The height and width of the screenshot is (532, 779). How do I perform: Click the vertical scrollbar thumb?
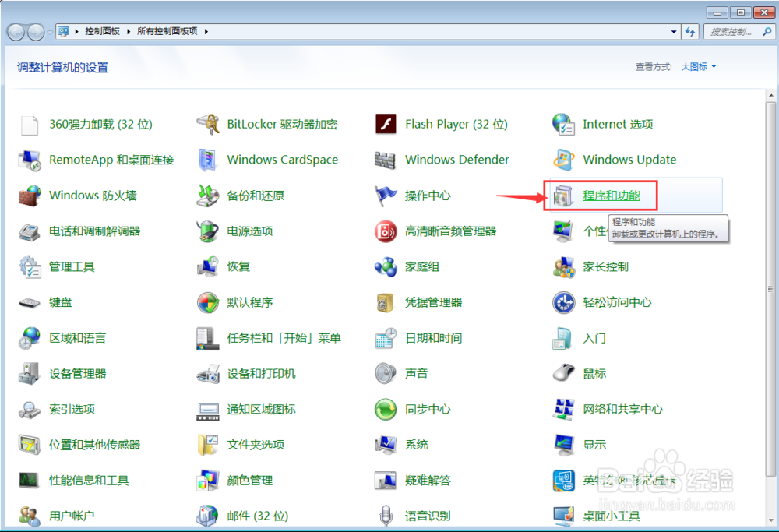pos(770,289)
